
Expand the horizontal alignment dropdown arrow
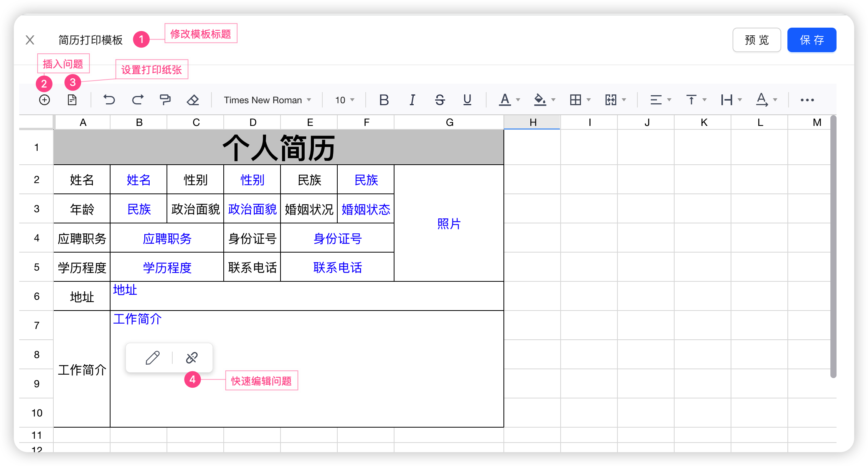point(669,100)
